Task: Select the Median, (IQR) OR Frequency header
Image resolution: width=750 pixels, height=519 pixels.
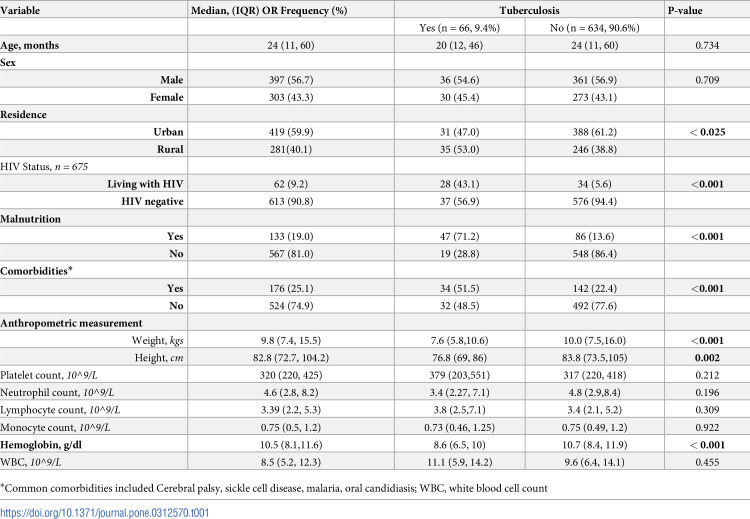Action: 269,10
